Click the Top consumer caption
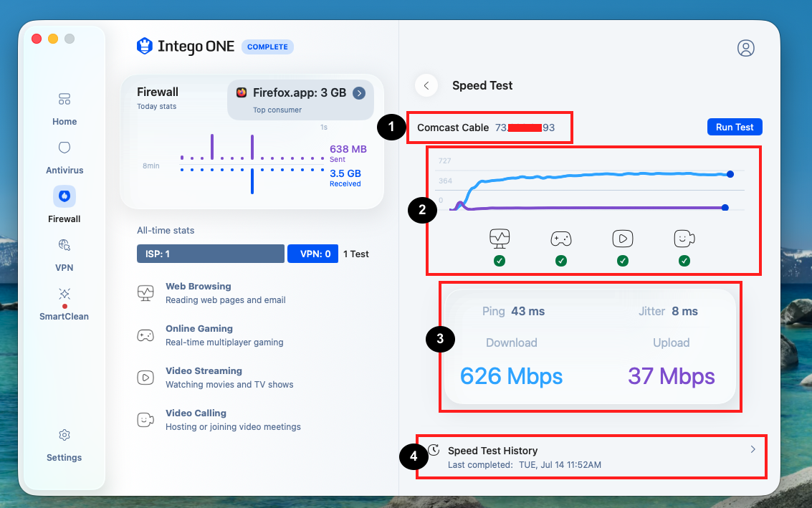 coord(277,110)
